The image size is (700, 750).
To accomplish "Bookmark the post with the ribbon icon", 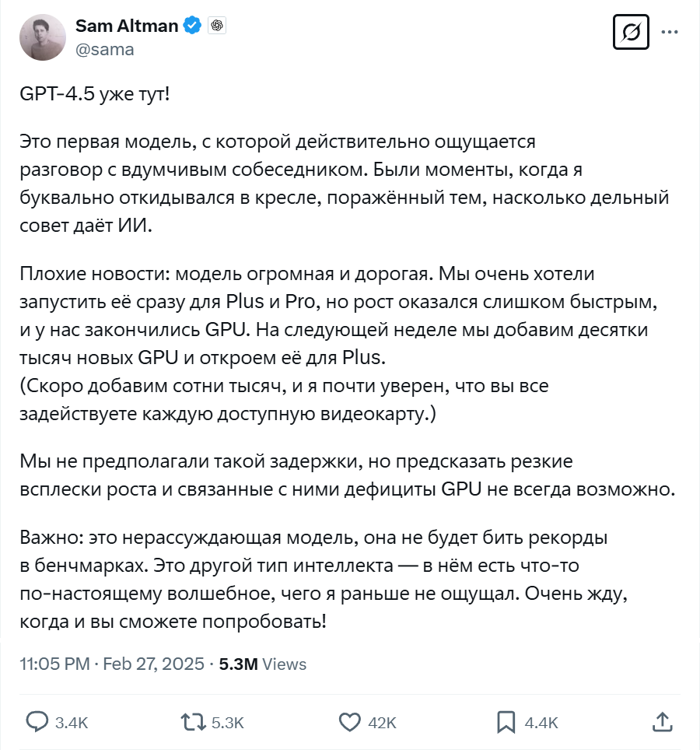I will coord(506,722).
